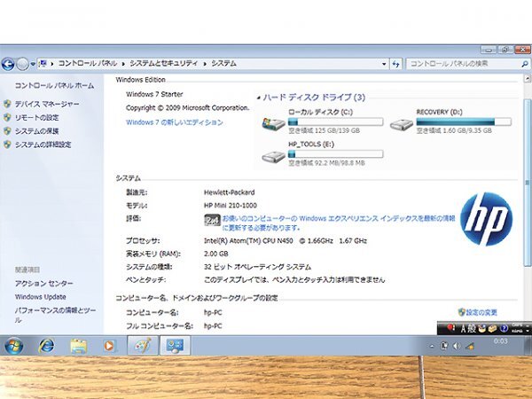The width and height of the screenshot is (532, 399).
Task: Open the Windows エクスペリエンス インデックス update link
Action: pos(339,223)
